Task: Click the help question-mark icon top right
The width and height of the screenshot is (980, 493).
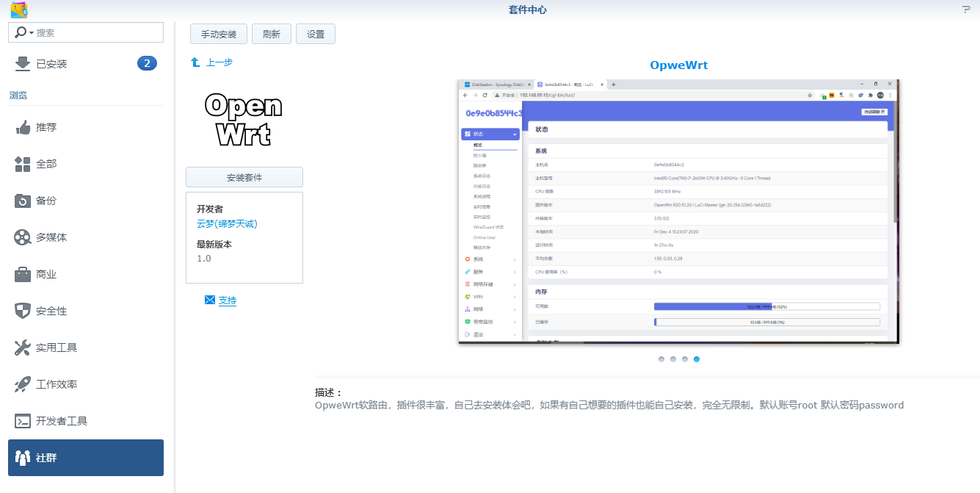Action: 966,9
